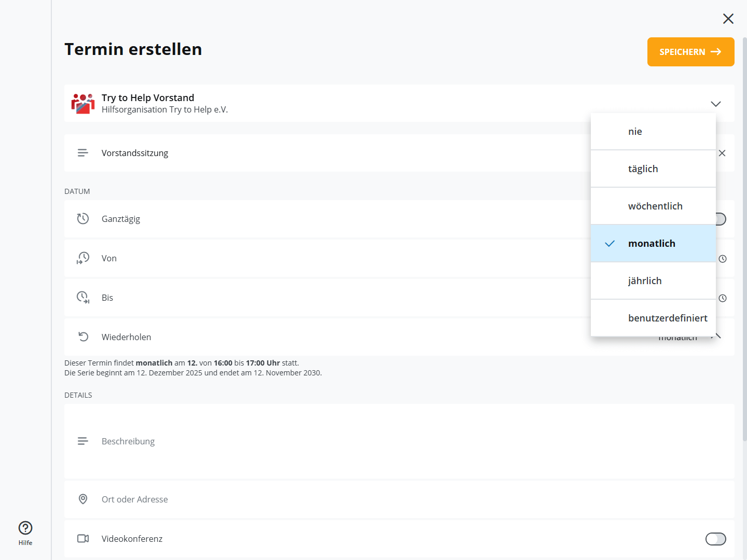This screenshot has width=747, height=560.
Task: Choose 'jährlich' in the repeat list
Action: tap(644, 281)
